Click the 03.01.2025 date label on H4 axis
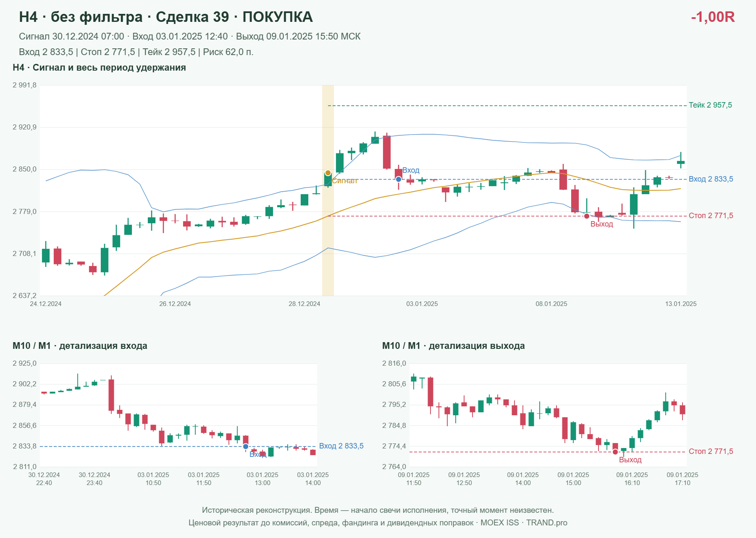 pos(422,304)
